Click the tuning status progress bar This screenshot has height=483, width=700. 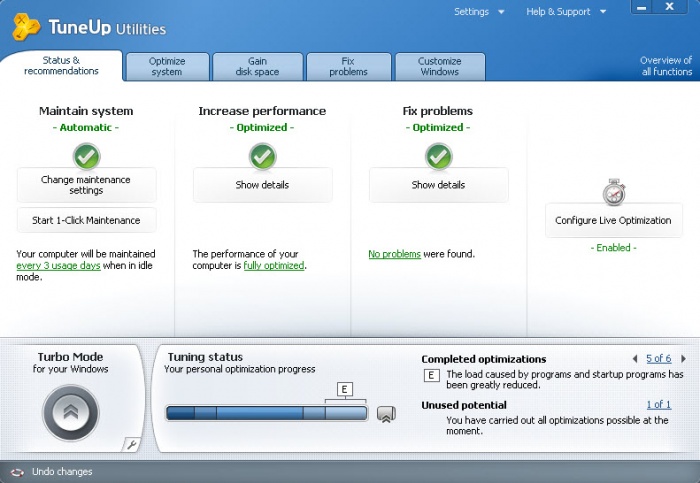[x=267, y=413]
